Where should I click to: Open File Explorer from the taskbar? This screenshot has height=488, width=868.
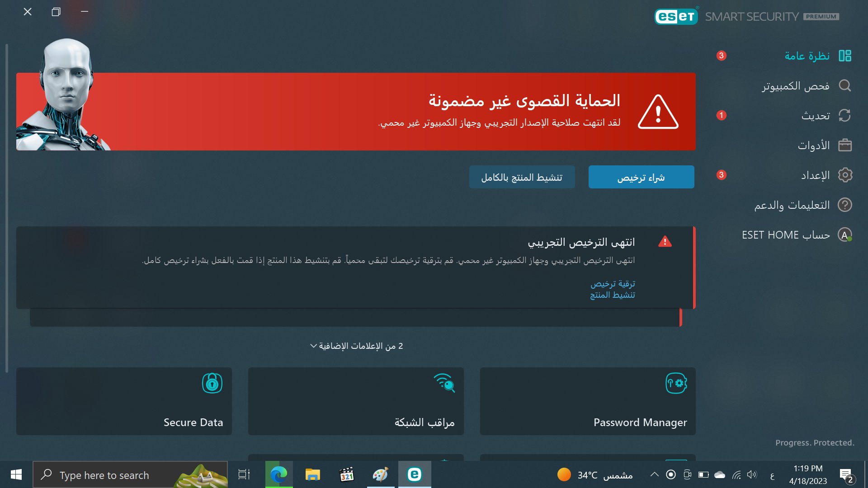point(313,474)
